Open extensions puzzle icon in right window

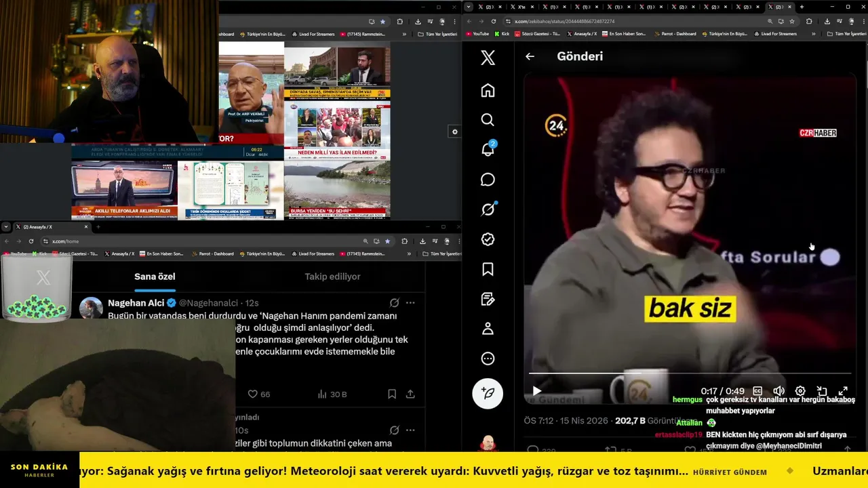pyautogui.click(x=809, y=21)
